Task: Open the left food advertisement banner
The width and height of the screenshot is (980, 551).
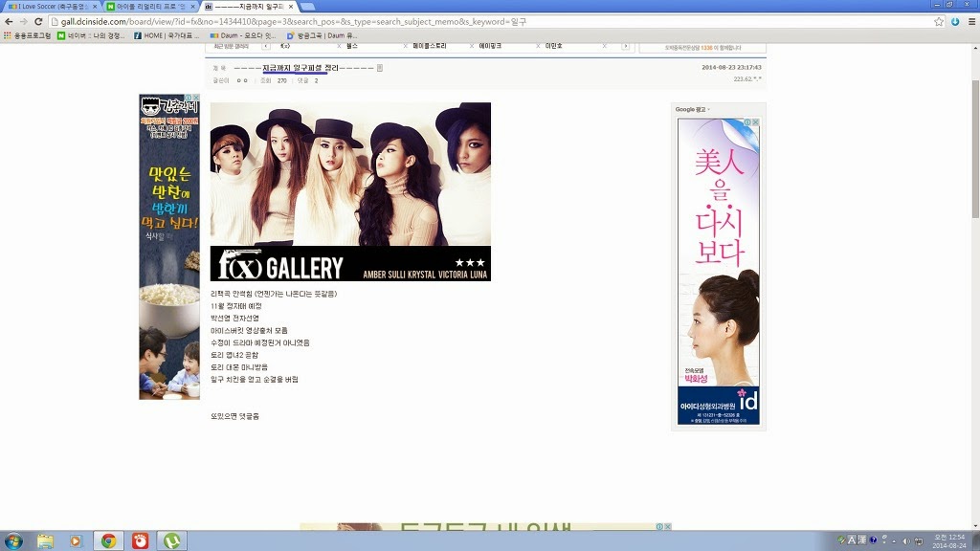Action: [x=169, y=247]
